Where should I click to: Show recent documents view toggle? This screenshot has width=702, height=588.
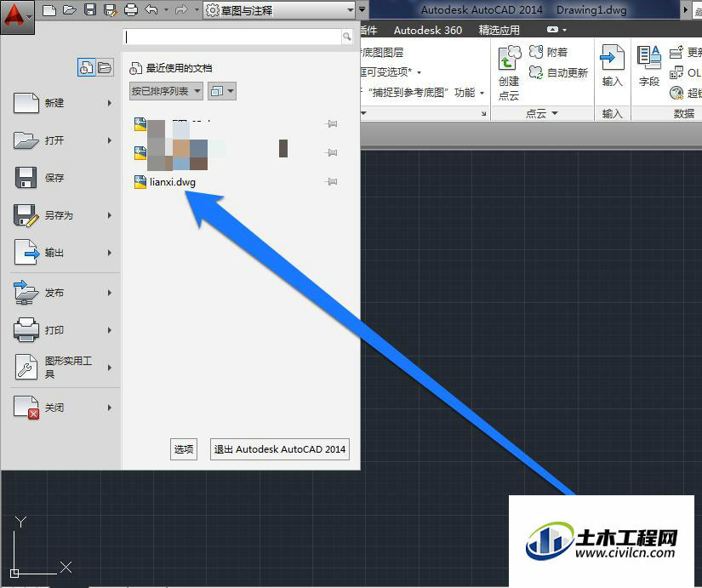coord(86,67)
